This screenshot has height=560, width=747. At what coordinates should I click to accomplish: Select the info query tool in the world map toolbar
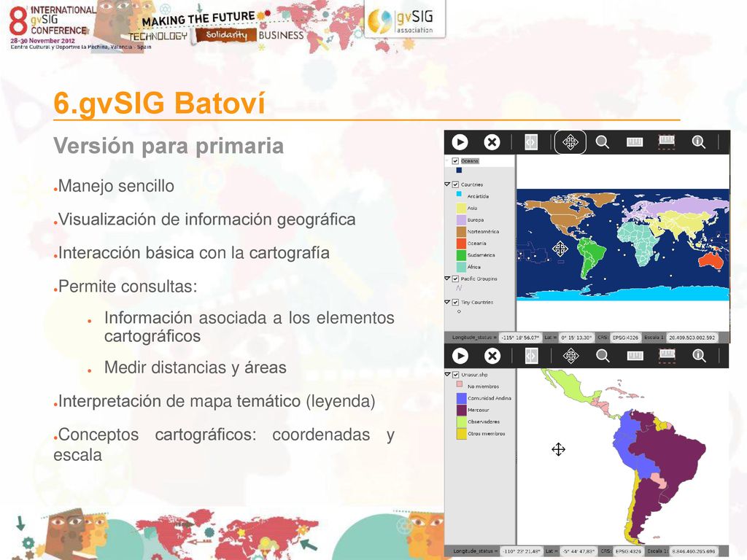698,142
